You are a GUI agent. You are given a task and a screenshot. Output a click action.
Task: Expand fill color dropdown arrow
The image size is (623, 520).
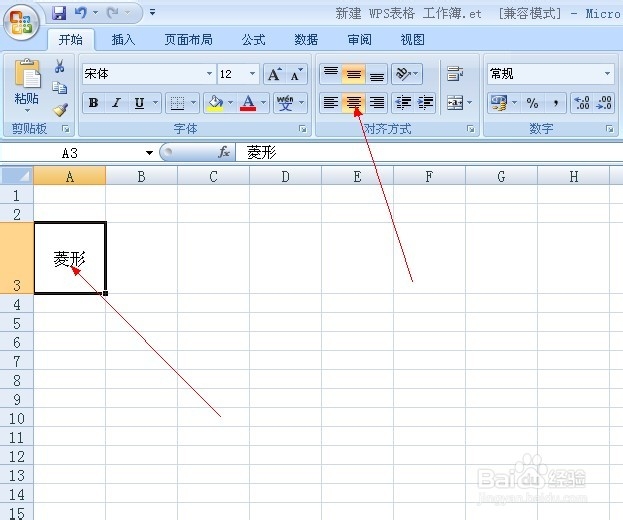(230, 103)
